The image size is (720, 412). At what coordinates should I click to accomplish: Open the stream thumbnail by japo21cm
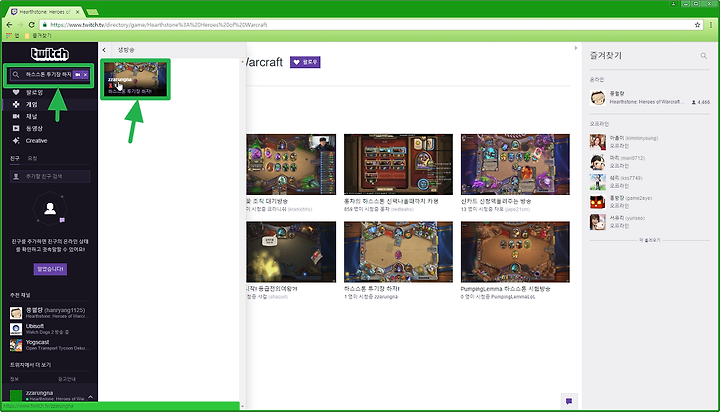coord(515,164)
